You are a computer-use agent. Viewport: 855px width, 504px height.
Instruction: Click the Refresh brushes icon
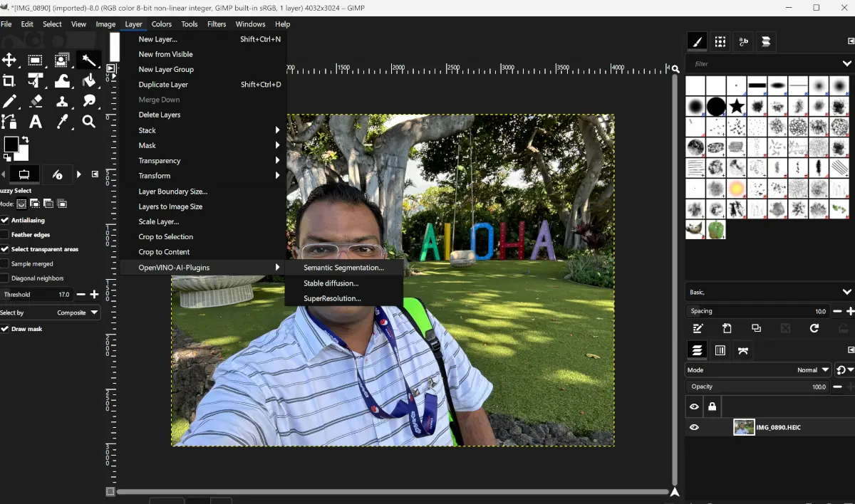click(x=814, y=328)
